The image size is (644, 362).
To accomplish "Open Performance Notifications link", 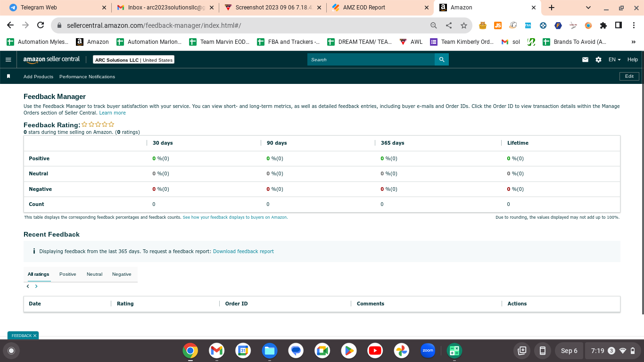I will [x=87, y=76].
